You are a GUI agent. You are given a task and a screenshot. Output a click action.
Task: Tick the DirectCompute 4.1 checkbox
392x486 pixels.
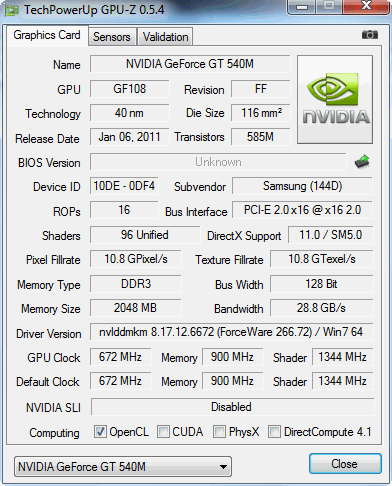click(x=274, y=431)
